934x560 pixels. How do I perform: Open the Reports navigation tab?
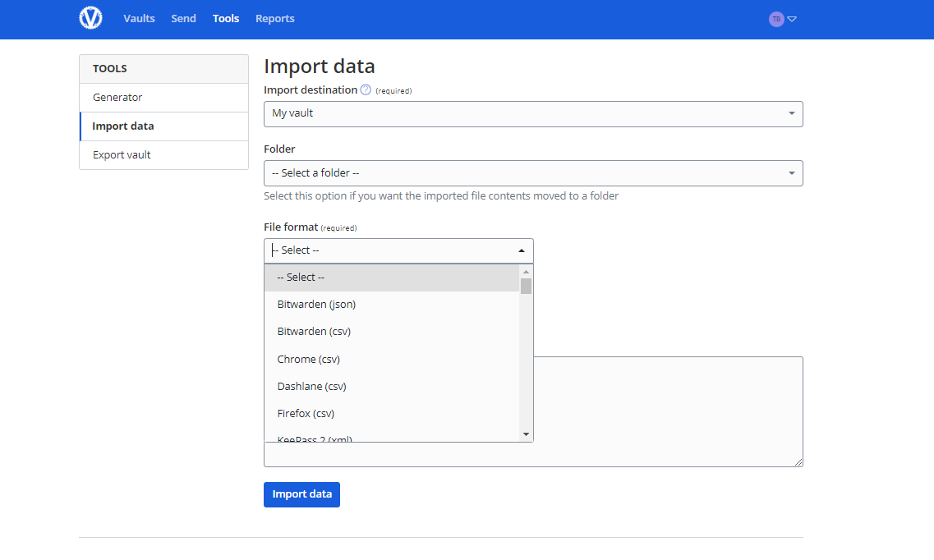point(274,18)
